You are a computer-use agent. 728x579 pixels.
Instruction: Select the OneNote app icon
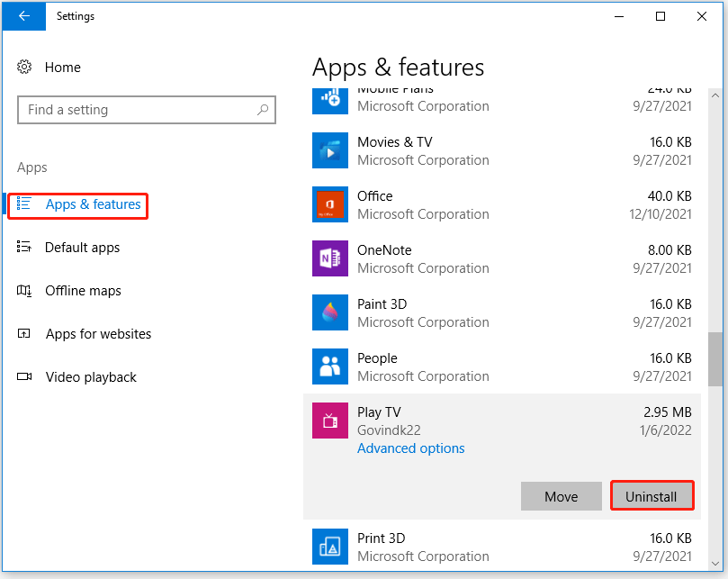click(329, 258)
